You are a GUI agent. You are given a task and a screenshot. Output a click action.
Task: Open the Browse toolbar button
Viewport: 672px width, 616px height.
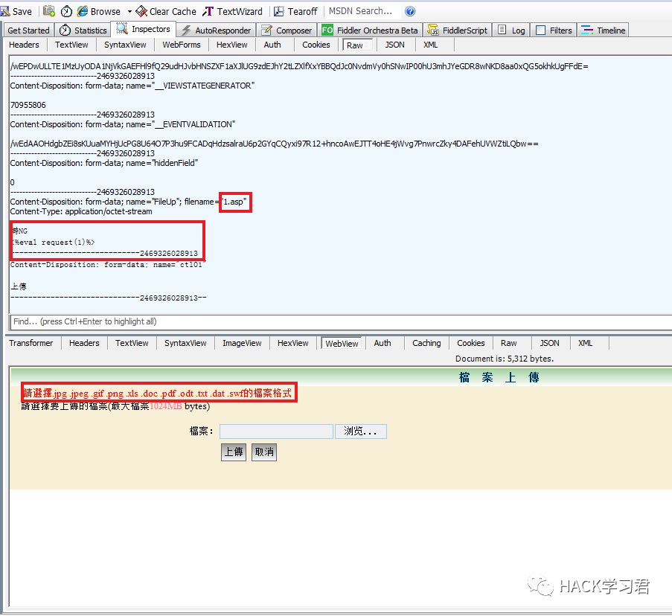(99, 12)
